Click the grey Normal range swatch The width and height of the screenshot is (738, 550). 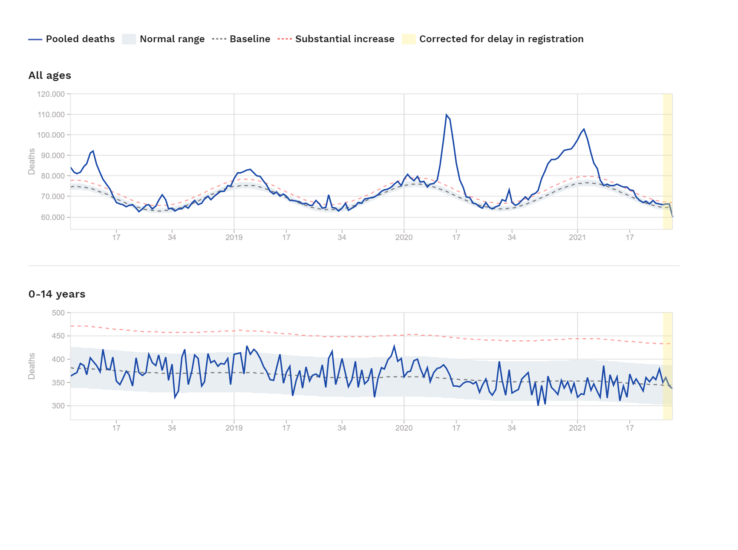[128, 39]
